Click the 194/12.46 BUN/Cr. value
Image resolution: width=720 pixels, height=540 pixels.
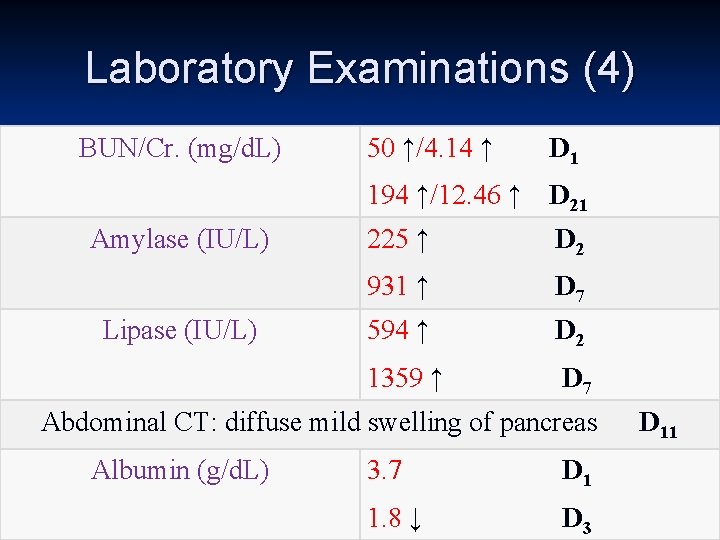pos(444,195)
